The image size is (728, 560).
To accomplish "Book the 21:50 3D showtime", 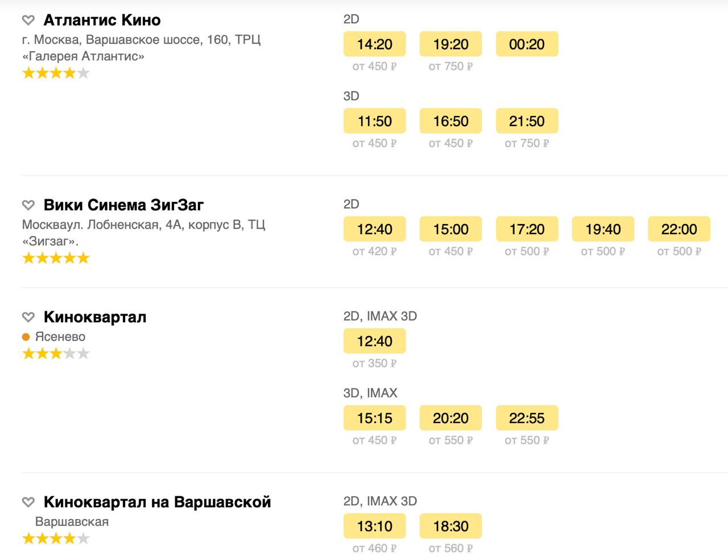I will [527, 121].
